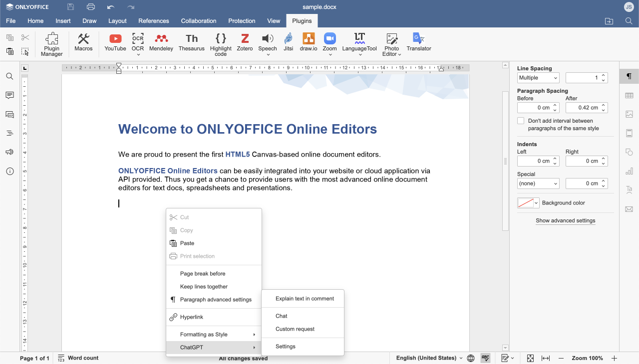Open the Plugin Manager
Image resolution: width=639 pixels, height=364 pixels.
(x=52, y=44)
